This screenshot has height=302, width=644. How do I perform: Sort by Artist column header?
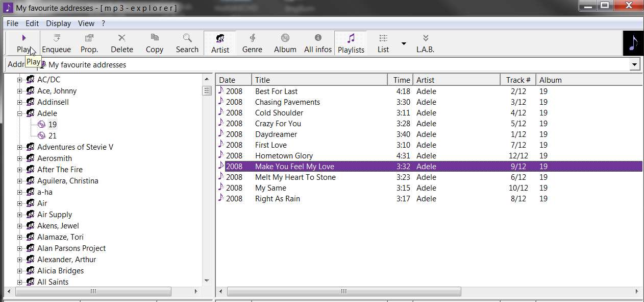click(x=457, y=80)
